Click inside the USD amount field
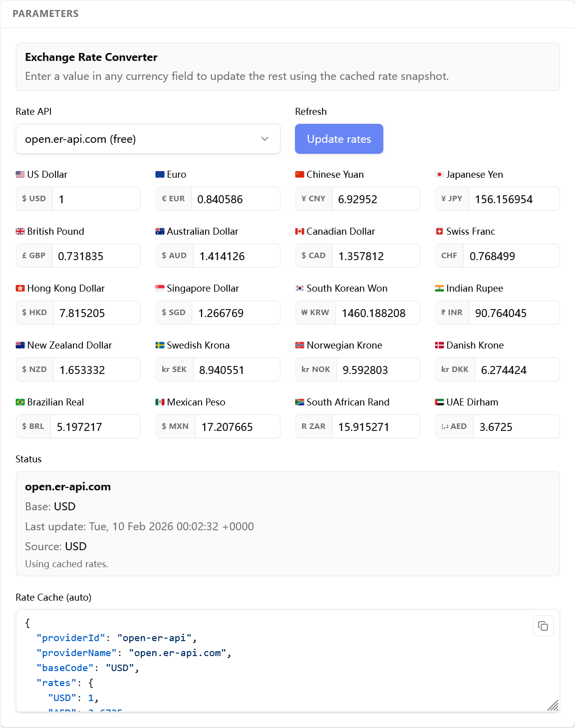Image resolution: width=575 pixels, height=728 pixels. 96,199
